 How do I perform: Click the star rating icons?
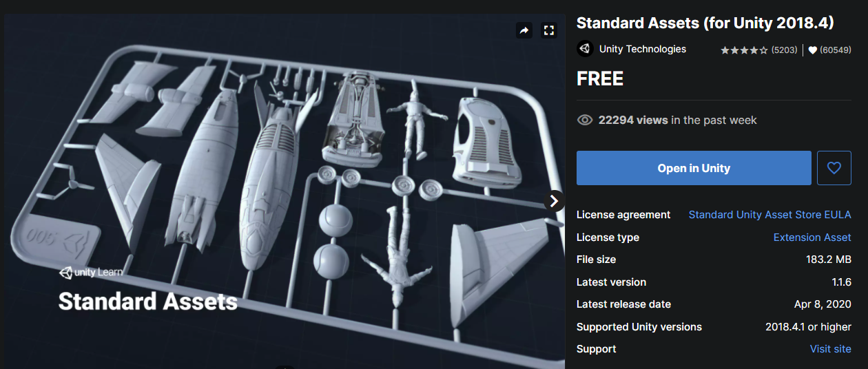(x=744, y=50)
